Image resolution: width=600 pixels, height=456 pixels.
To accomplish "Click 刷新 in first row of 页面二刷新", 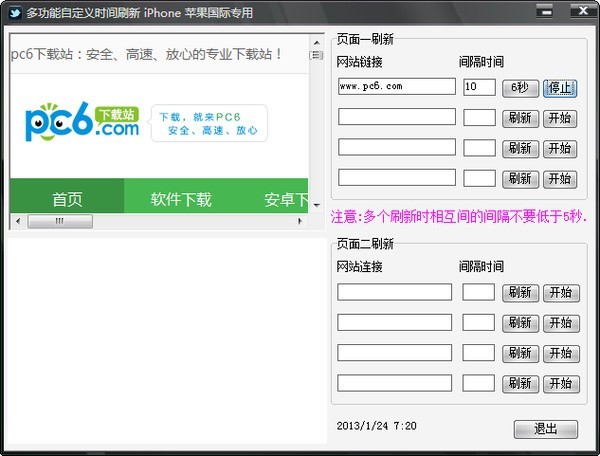I will (x=520, y=293).
